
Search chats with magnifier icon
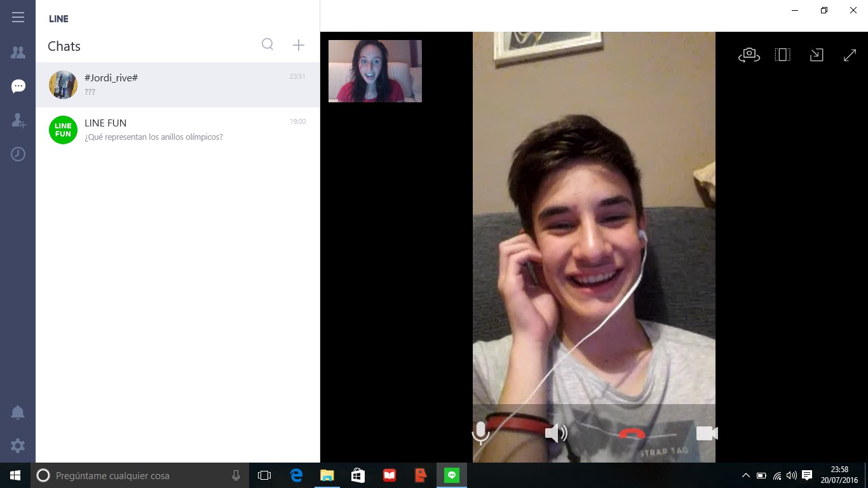268,44
